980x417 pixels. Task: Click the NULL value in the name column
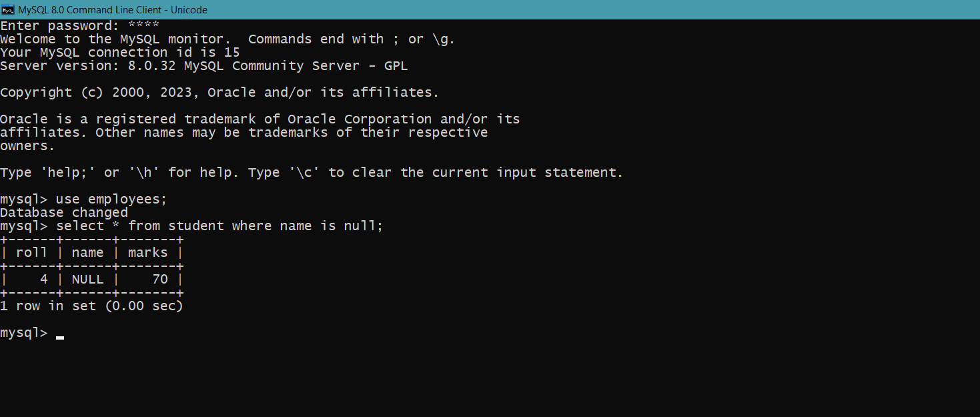[88, 280]
